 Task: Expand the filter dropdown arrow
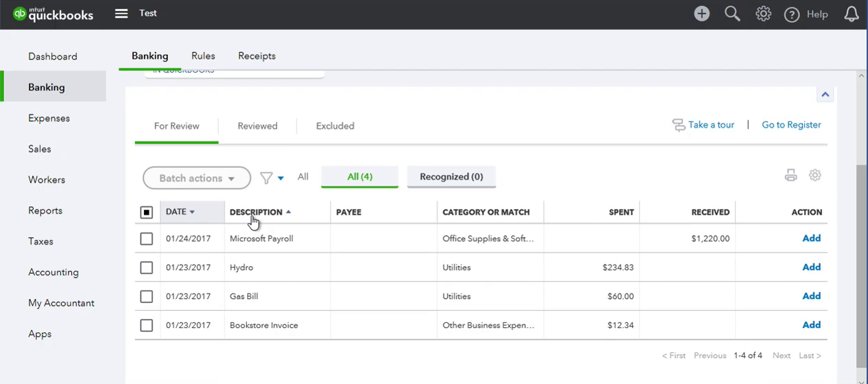pos(280,178)
